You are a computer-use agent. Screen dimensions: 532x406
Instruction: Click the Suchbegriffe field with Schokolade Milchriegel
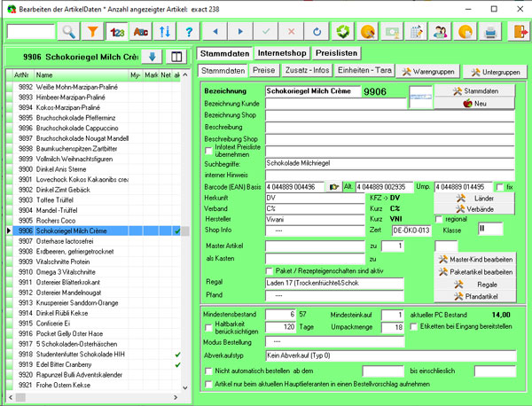(x=390, y=163)
